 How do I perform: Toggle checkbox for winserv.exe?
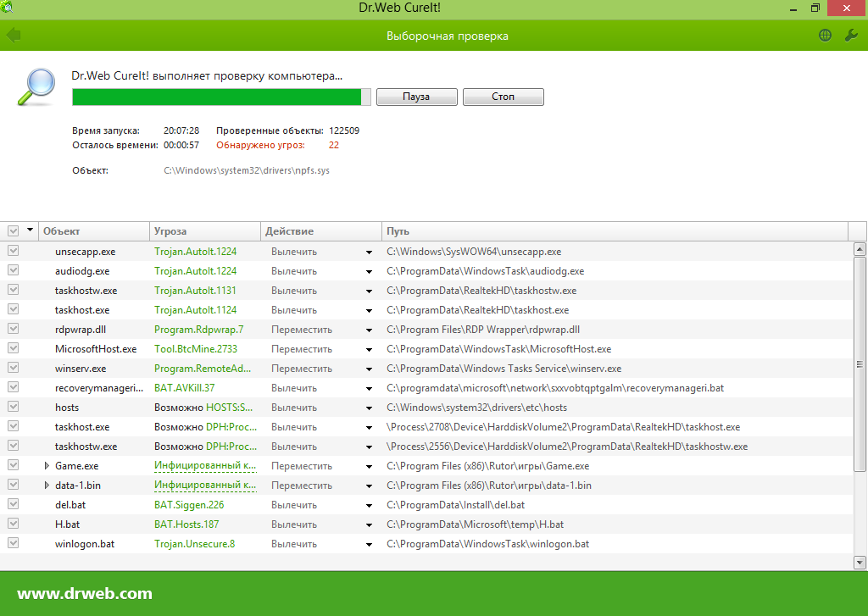click(x=14, y=368)
